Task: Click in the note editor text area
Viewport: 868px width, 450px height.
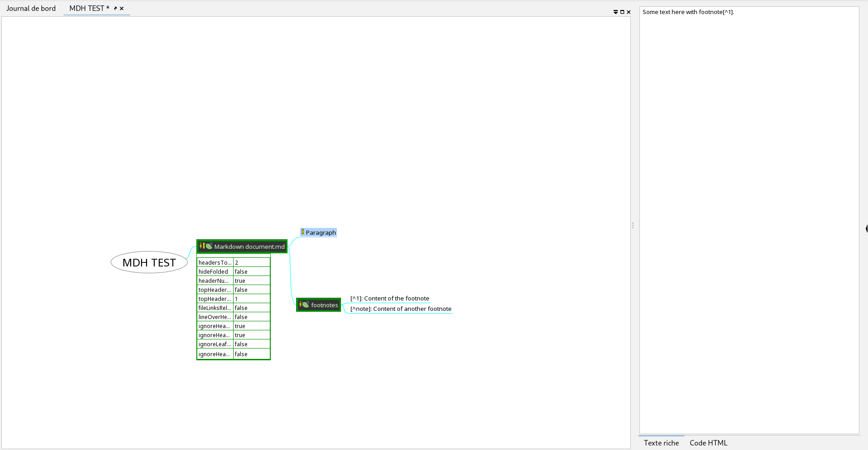Action: coord(749,220)
